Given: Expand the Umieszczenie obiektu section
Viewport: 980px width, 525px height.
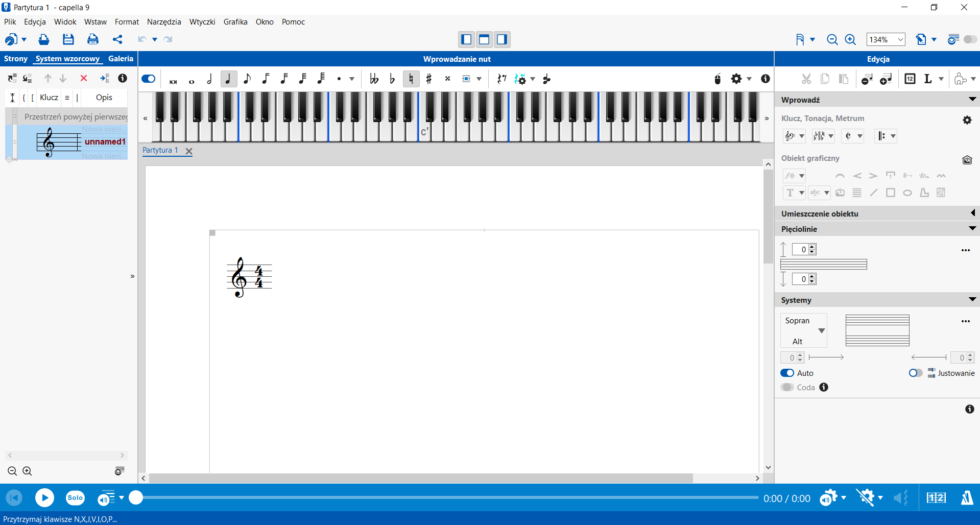Looking at the screenshot, I should click(972, 213).
